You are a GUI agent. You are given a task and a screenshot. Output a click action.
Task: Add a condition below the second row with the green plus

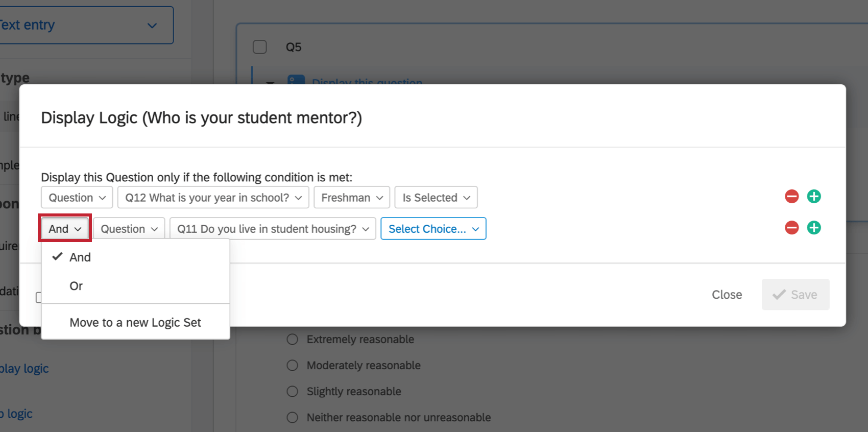coord(814,228)
